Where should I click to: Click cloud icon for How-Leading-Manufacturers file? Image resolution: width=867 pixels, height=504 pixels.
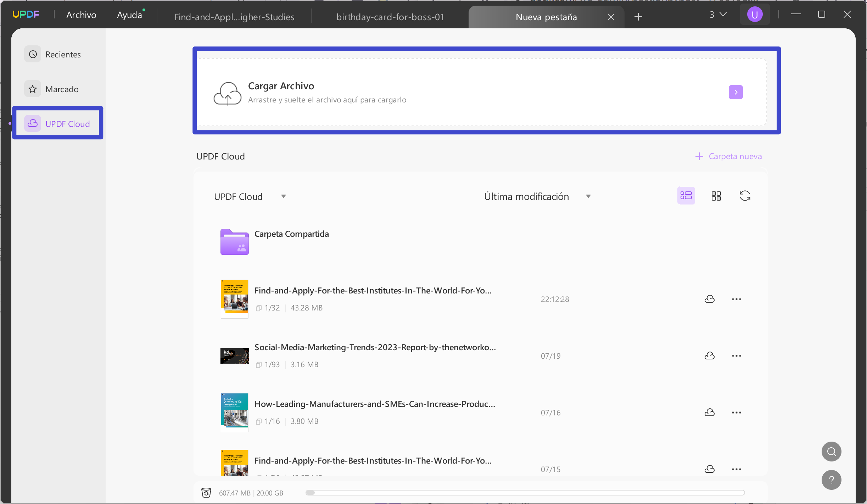pyautogui.click(x=710, y=413)
